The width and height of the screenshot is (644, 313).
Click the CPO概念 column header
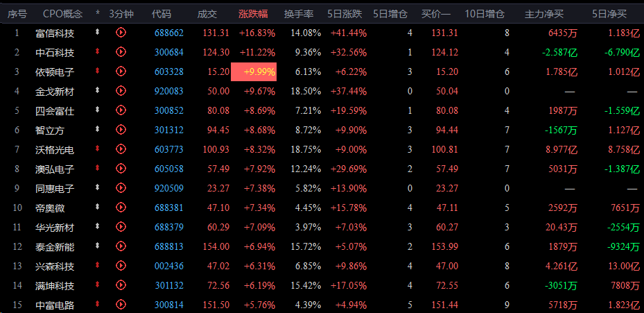[x=63, y=14]
